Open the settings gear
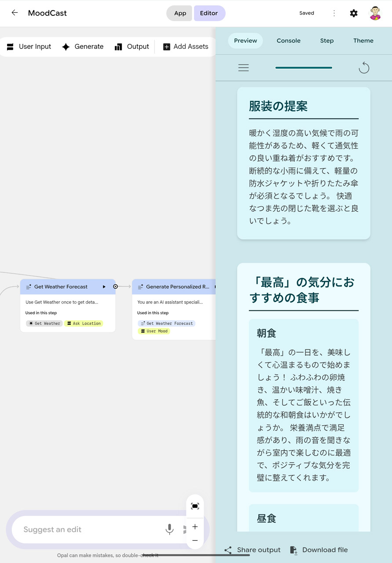 (x=354, y=13)
